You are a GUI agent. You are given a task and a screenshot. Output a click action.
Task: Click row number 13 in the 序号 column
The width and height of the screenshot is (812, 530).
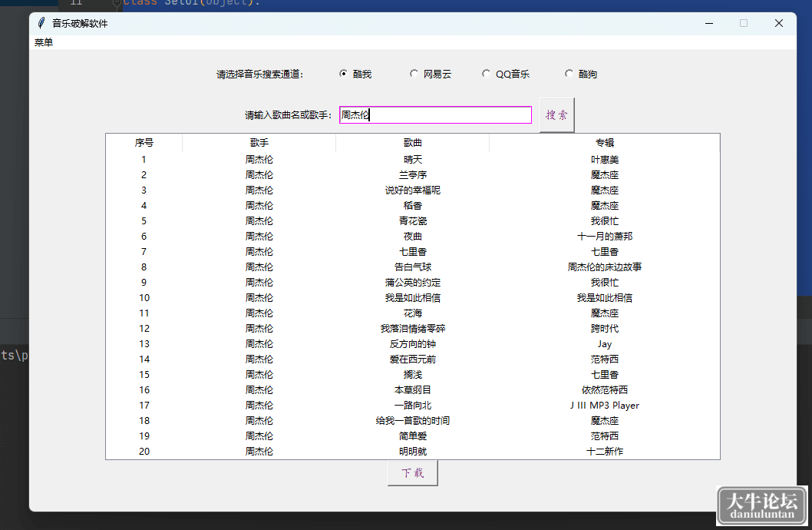[x=144, y=344]
